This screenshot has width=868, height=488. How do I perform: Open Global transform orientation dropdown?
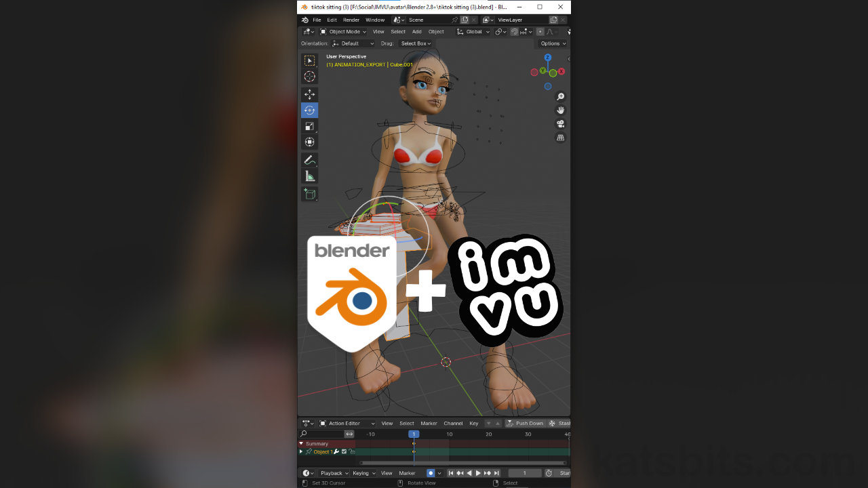click(473, 32)
